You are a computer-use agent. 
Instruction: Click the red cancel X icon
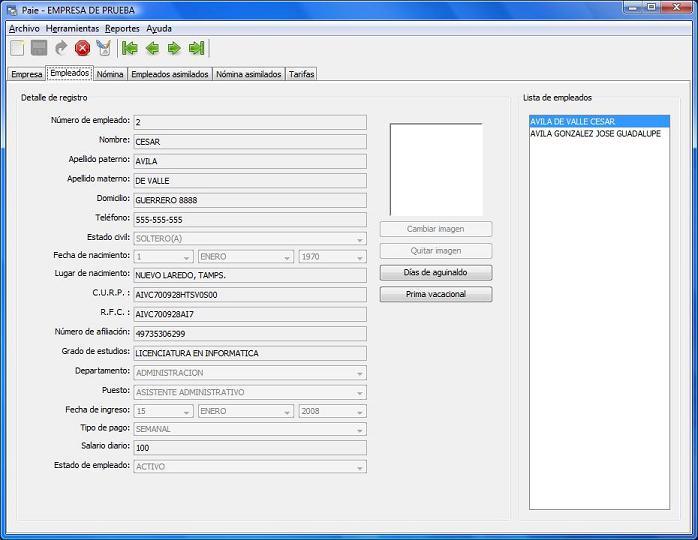[x=83, y=48]
